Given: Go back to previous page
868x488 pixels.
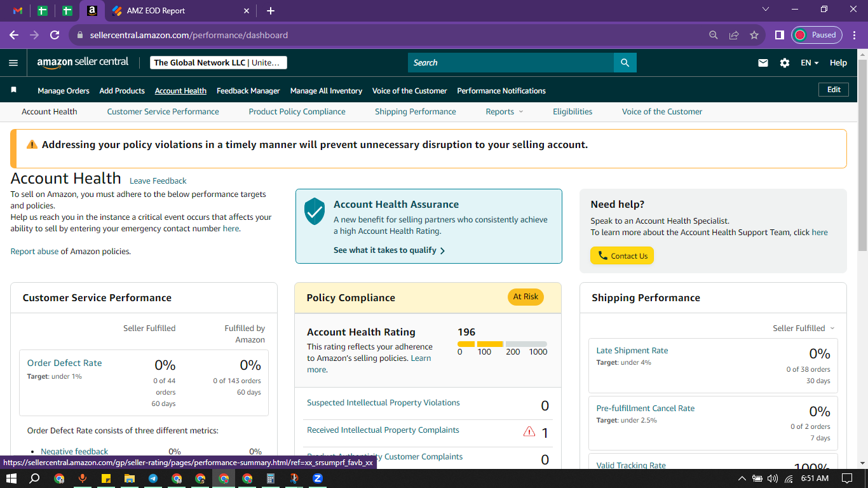Looking at the screenshot, I should click(x=14, y=35).
